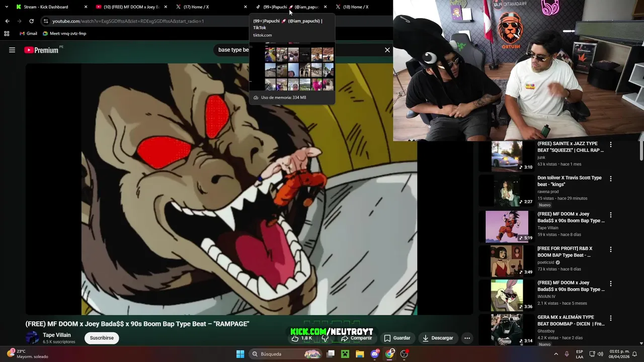Open the GERA MX x ALEMÁN 3:14 thumbnail
This screenshot has height=362, width=644.
507,330
